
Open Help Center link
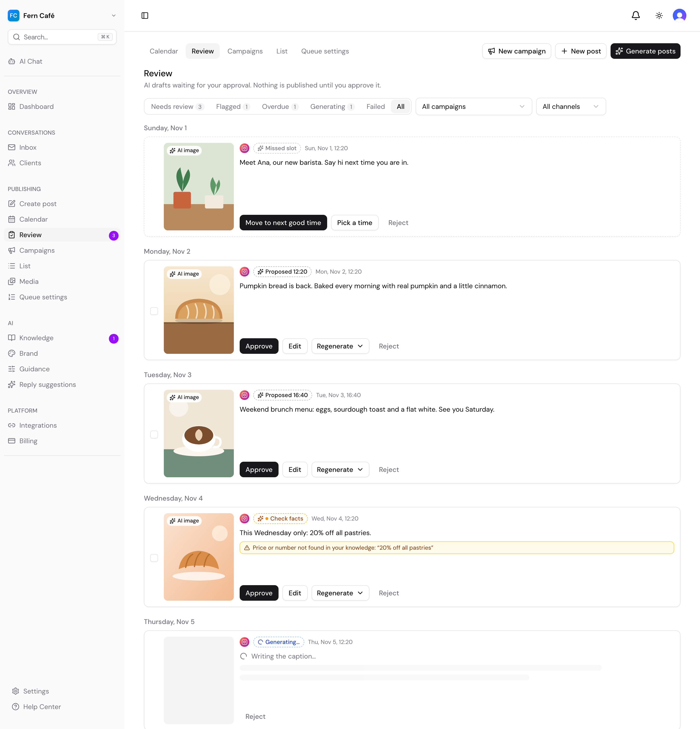click(62, 707)
